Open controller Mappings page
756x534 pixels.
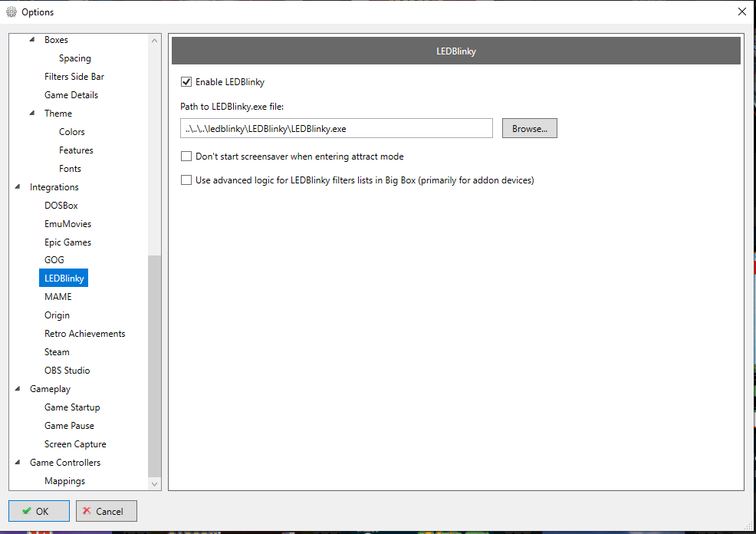[x=64, y=481]
